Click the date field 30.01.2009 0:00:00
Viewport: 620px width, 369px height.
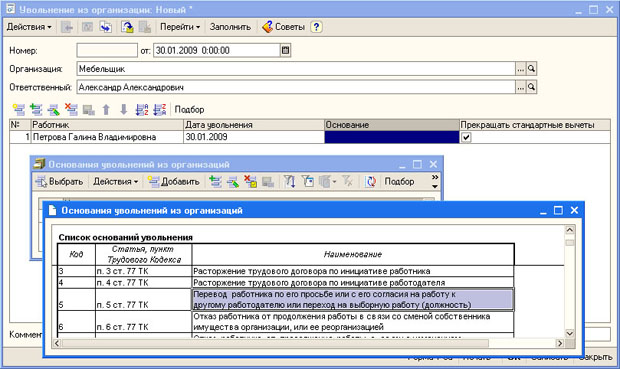pyautogui.click(x=216, y=50)
